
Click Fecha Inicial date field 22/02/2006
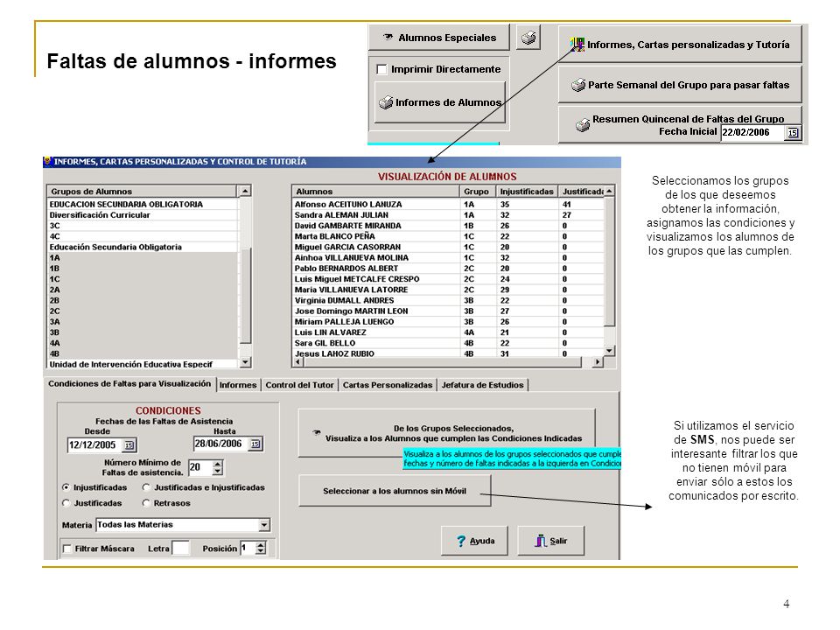tap(752, 132)
